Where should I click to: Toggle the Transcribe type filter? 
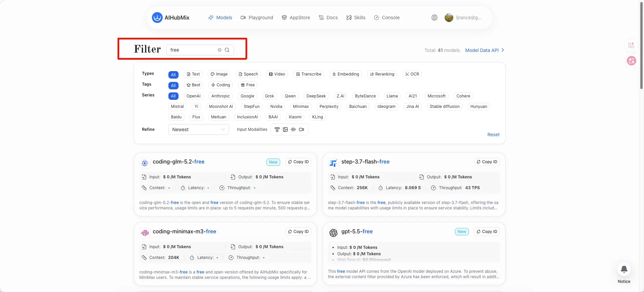coord(309,74)
